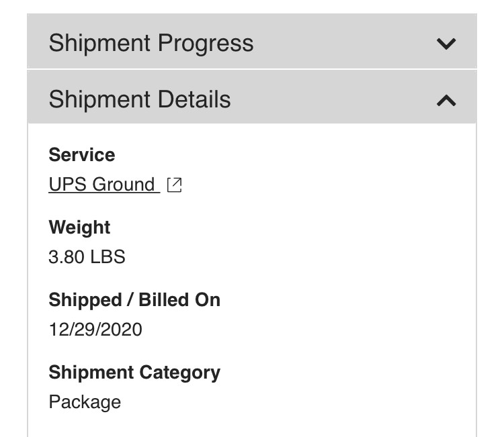Select the 3.80 weight number
The width and height of the screenshot is (504, 437).
[x=67, y=257]
